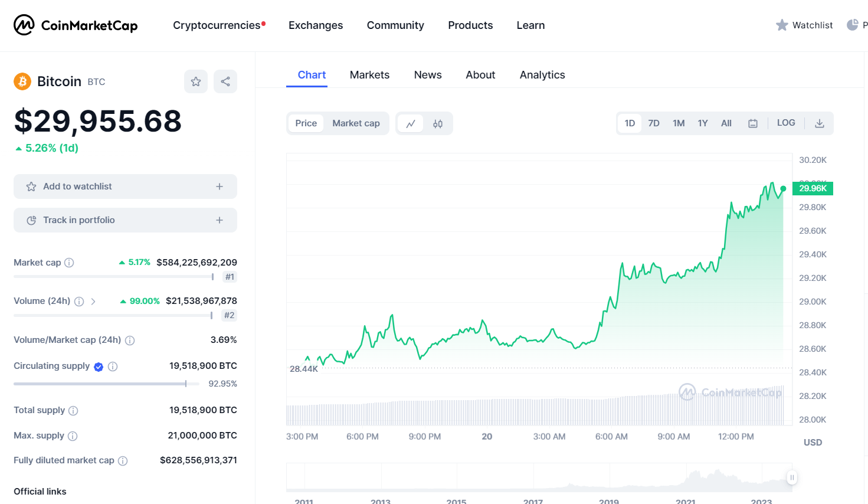Download chart data using the download icon
Image resolution: width=868 pixels, height=504 pixels.
tap(820, 123)
